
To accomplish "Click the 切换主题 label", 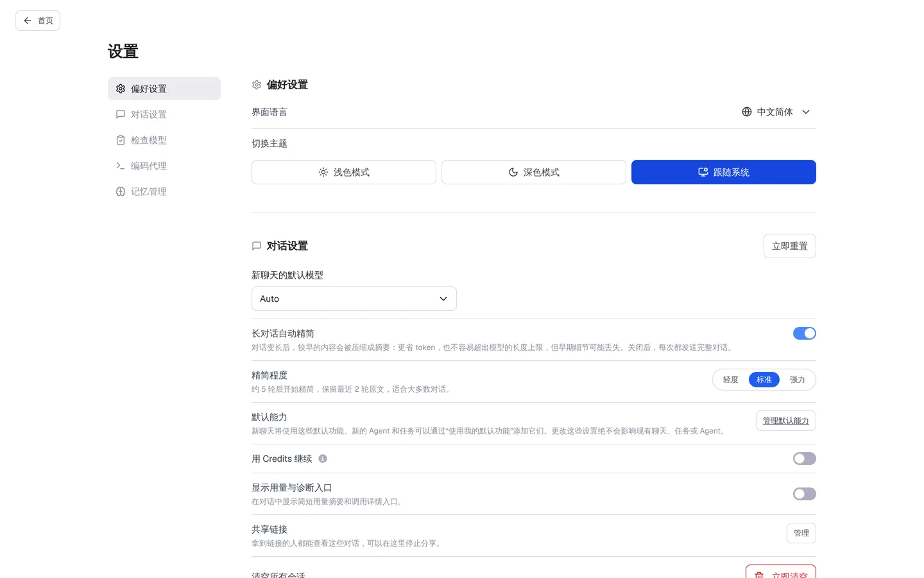I will point(269,143).
